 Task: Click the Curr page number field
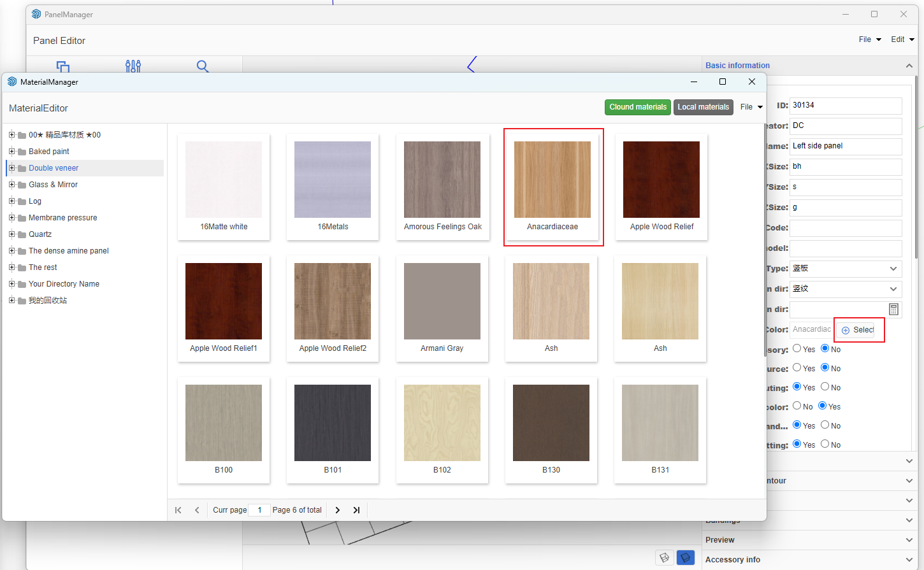[259, 510]
